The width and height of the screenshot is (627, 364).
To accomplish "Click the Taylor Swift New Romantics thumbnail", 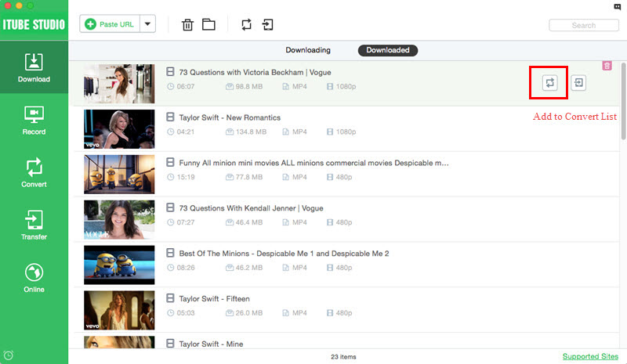I will click(119, 129).
